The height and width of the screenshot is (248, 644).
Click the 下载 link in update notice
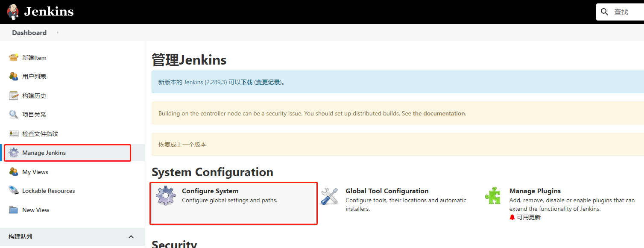pyautogui.click(x=246, y=82)
